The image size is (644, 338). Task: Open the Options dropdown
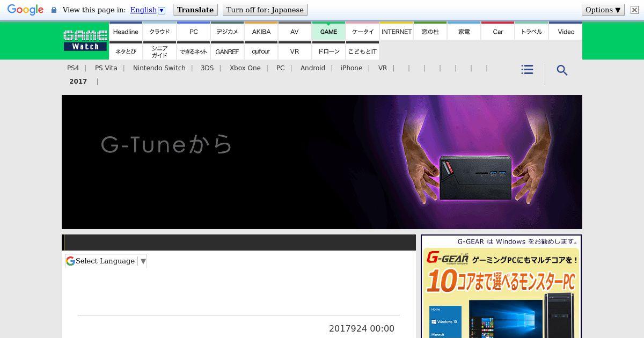[603, 10]
